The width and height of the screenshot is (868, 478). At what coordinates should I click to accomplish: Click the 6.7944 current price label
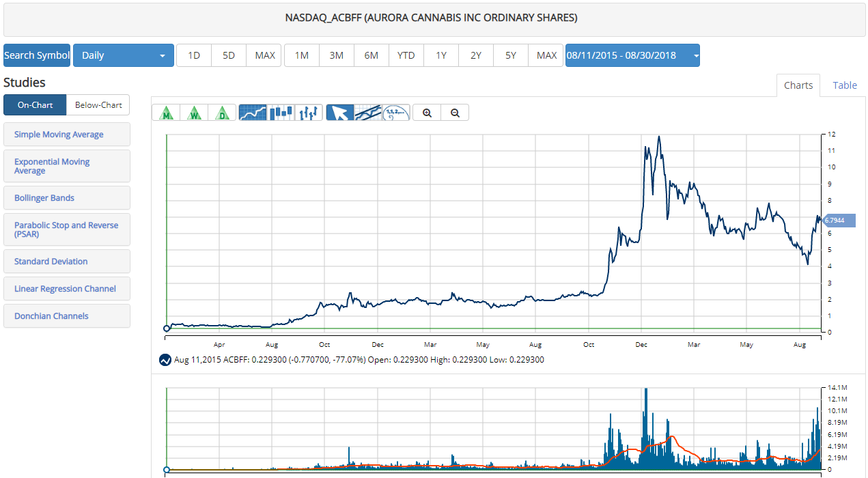click(x=839, y=221)
